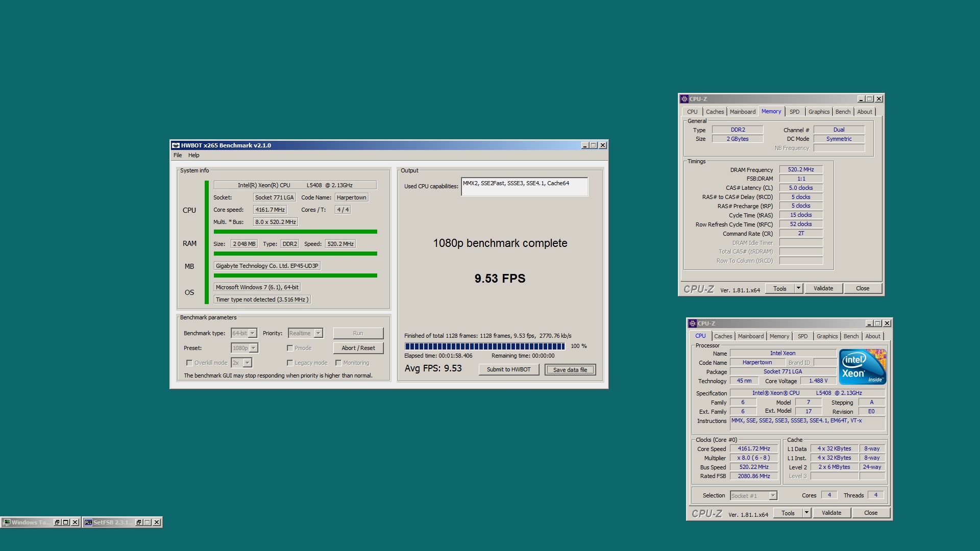Image resolution: width=980 pixels, height=551 pixels.
Task: Switch to SPD tab in CPU-Z Memory window
Action: [x=795, y=112]
